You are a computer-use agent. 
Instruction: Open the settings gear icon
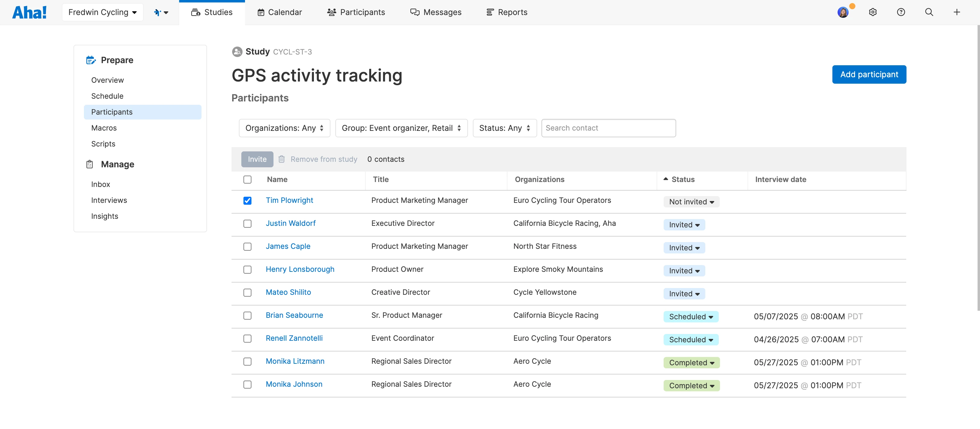coord(873,12)
